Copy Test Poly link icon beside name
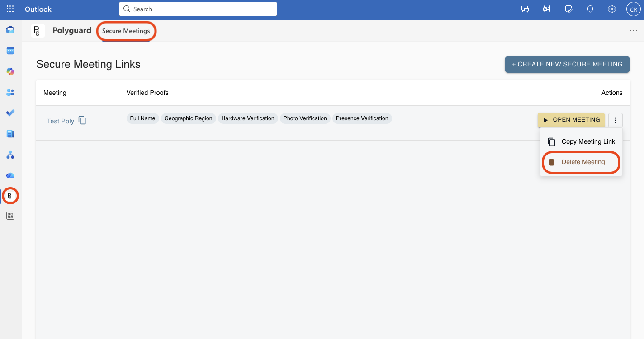Screen dimensions: 644x339 [x=82, y=120]
